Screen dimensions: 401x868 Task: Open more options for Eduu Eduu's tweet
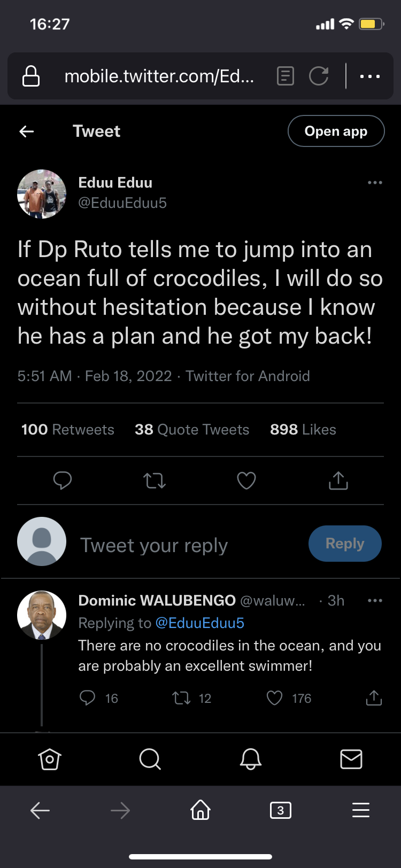coord(375,183)
